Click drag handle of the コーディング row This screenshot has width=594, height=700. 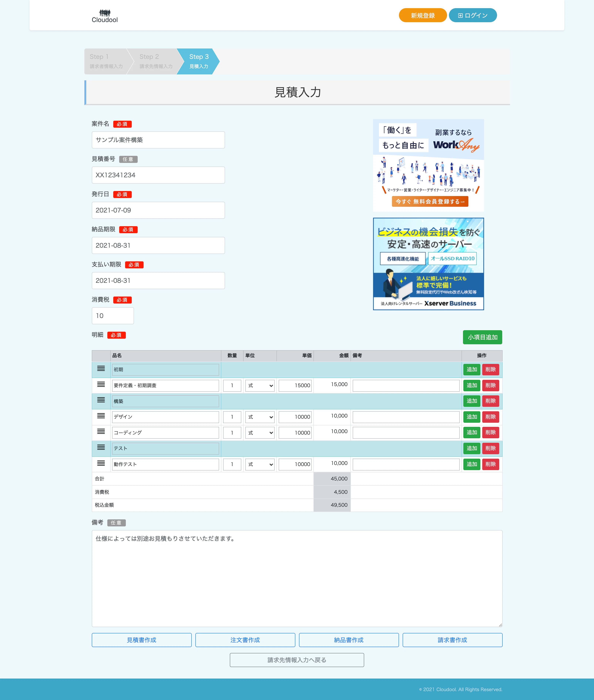click(101, 431)
